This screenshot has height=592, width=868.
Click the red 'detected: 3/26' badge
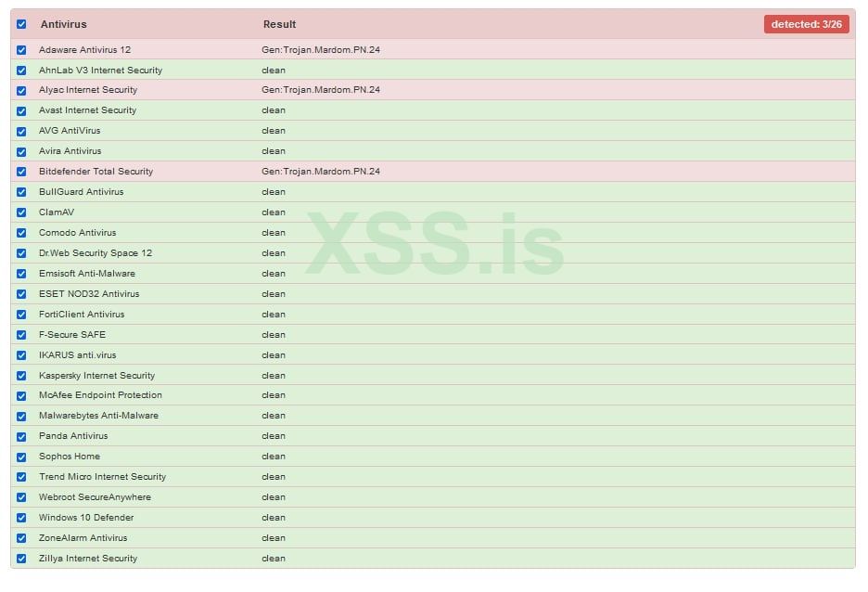(806, 24)
